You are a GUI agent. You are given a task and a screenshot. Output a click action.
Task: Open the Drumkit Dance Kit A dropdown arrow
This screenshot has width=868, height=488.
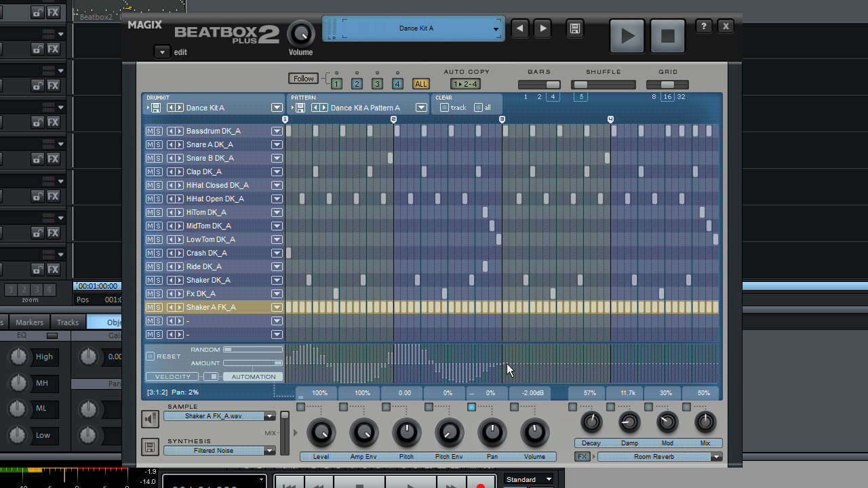(277, 108)
